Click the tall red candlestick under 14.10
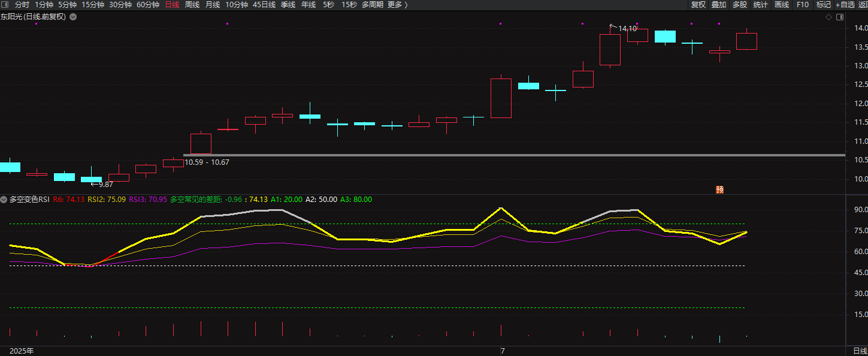Viewport: 868px width, 356px height. point(610,49)
